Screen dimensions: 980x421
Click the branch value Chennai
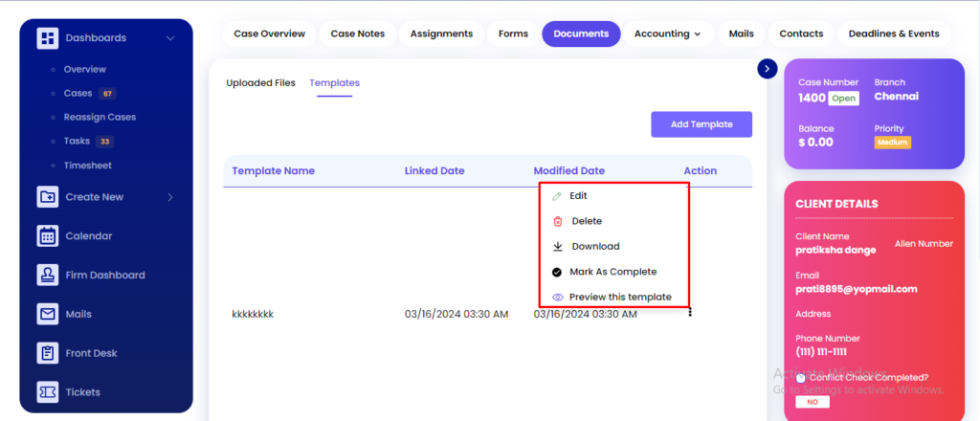click(x=896, y=97)
